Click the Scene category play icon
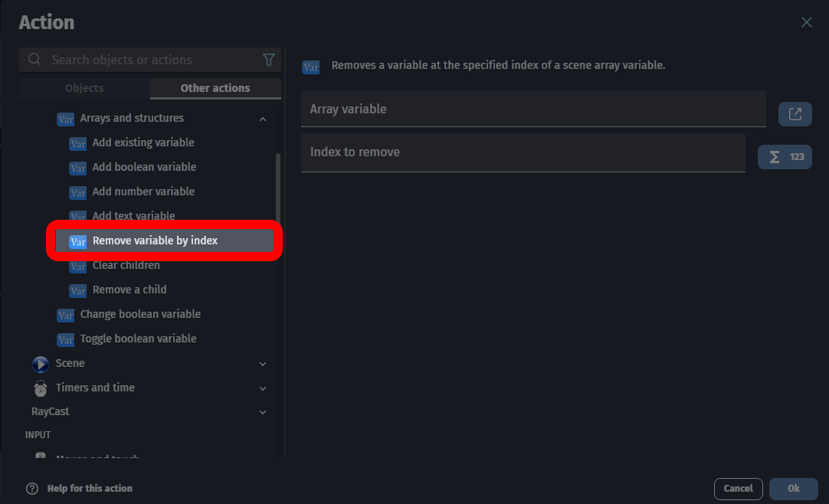The height and width of the screenshot is (504, 829). click(40, 363)
